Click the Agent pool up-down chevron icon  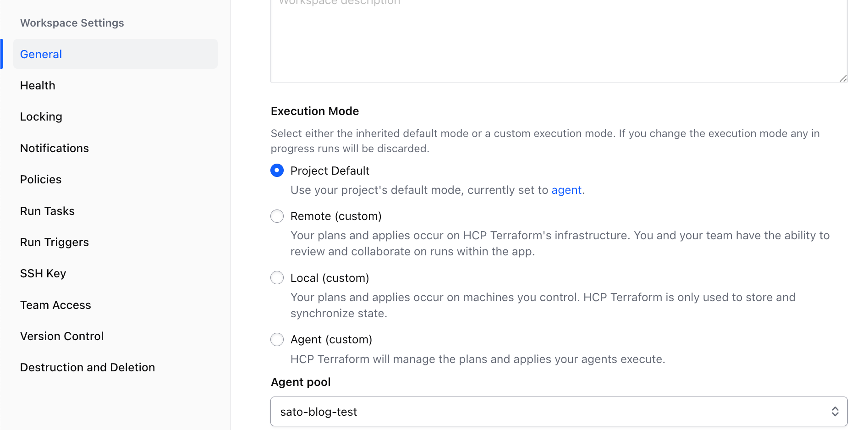(x=835, y=412)
